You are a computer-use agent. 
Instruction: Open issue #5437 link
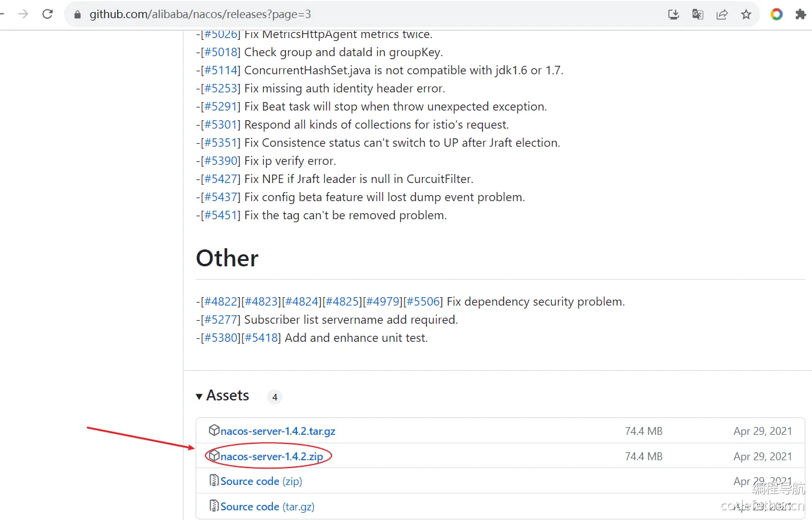[x=220, y=197]
